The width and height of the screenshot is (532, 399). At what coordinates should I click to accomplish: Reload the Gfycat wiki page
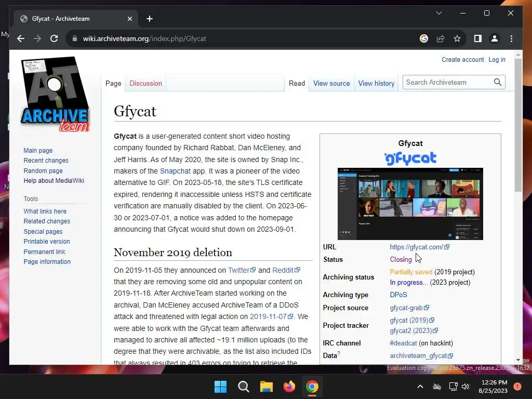tap(54, 38)
